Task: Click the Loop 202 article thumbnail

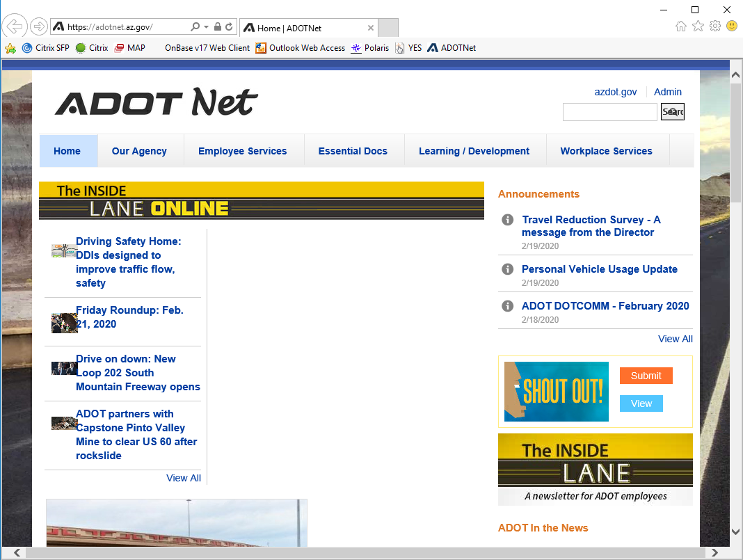Action: pyautogui.click(x=64, y=369)
